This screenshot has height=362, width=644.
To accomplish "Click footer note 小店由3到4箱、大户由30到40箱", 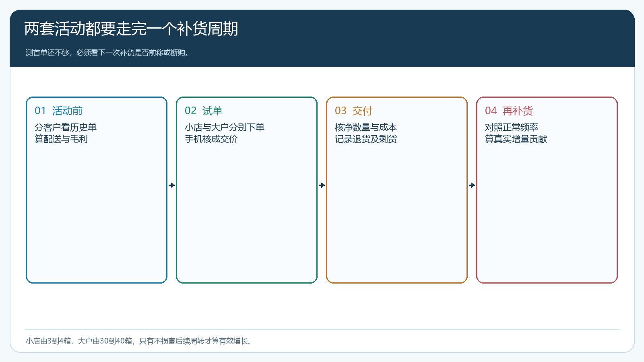I will point(79,341).
